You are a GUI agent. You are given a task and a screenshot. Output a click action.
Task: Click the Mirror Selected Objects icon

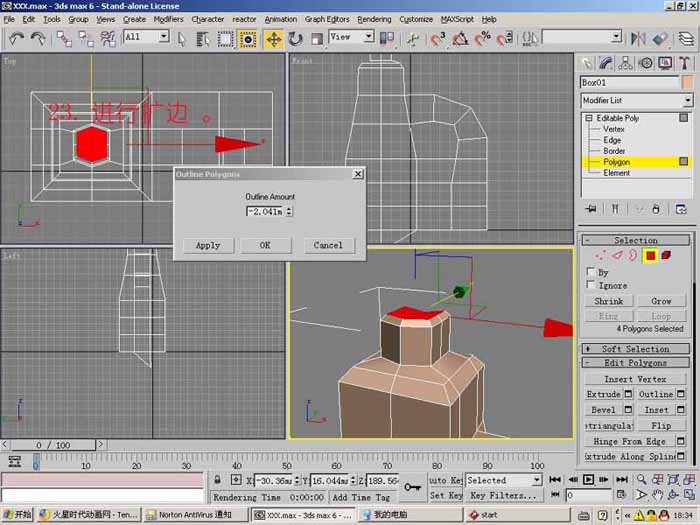coord(638,39)
